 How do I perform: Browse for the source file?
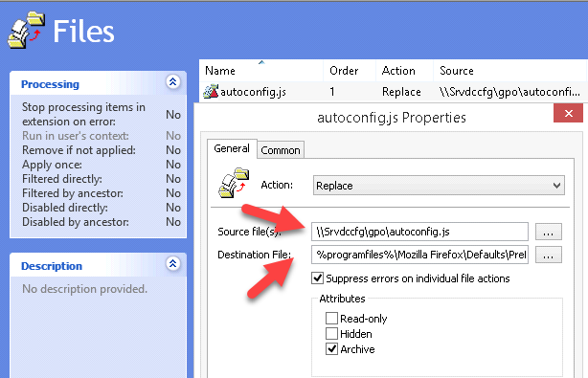point(548,232)
